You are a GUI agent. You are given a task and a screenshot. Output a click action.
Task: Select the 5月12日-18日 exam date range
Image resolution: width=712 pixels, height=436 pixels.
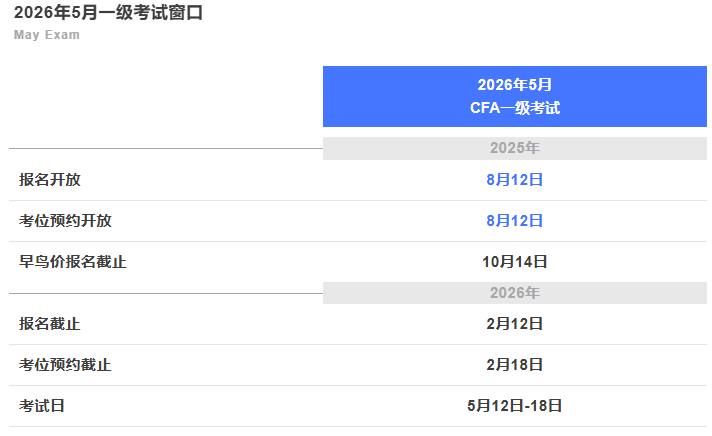[x=514, y=406]
